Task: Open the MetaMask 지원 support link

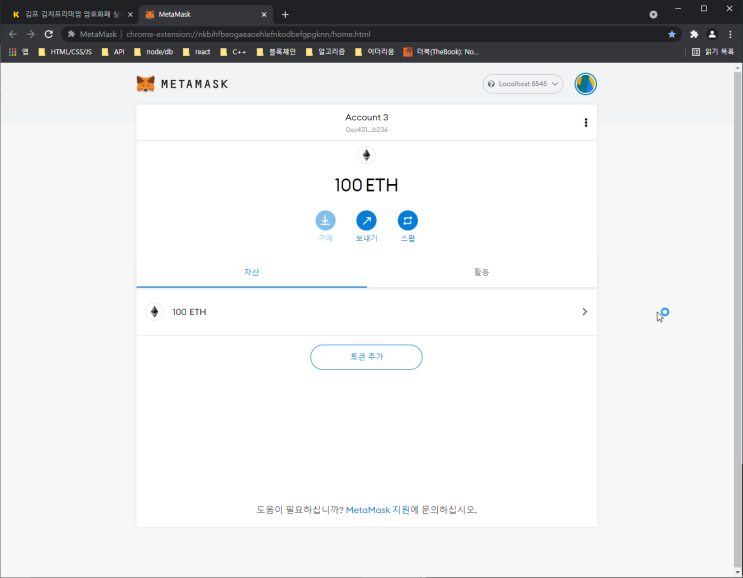Action: tap(378, 510)
